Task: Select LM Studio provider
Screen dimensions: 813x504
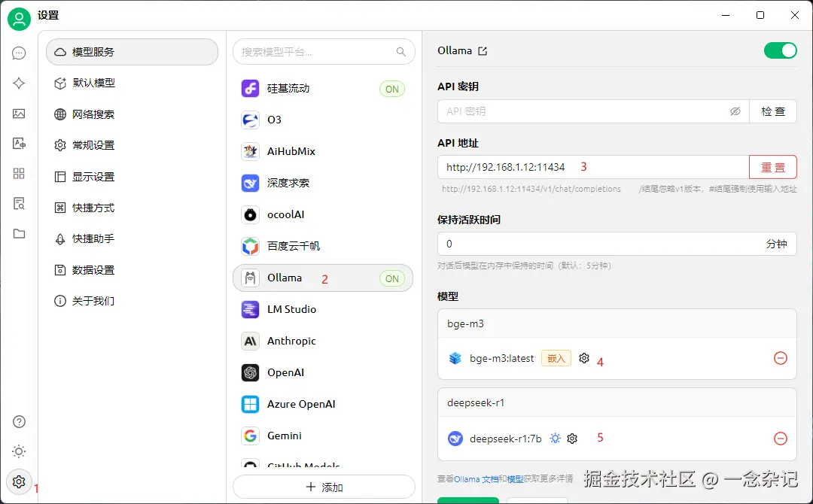Action: coord(323,309)
